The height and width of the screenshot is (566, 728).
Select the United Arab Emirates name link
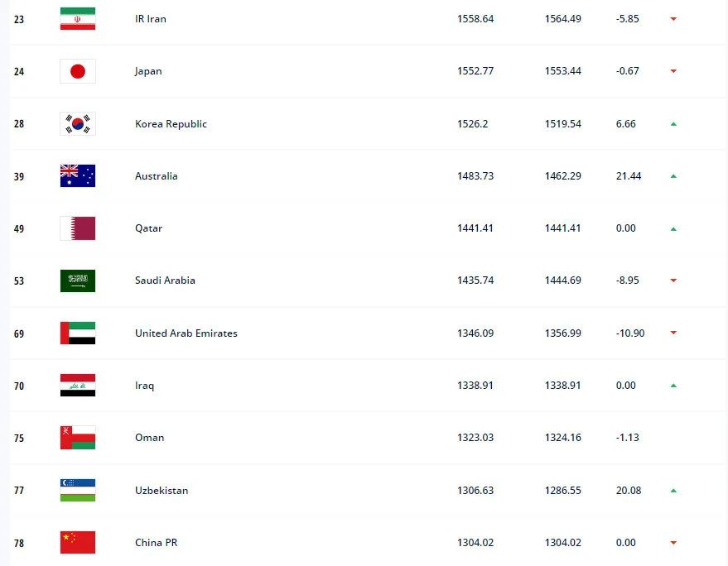(x=186, y=333)
